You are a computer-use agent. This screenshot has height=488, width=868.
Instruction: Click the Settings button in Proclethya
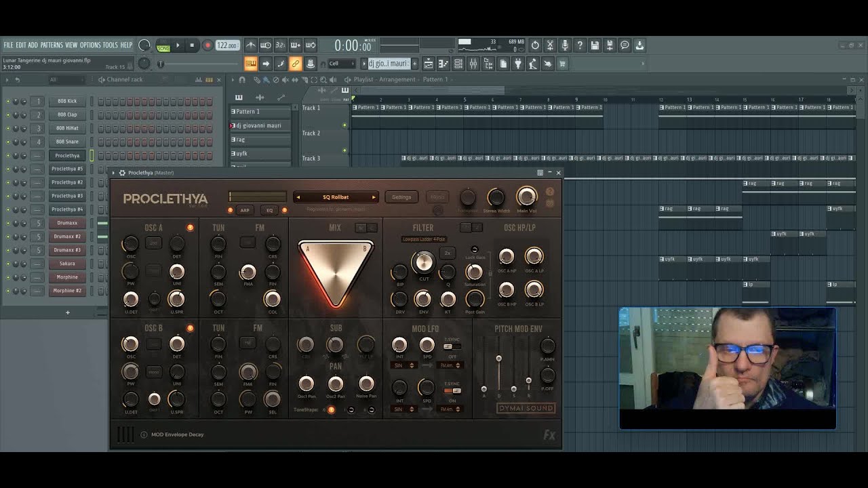coord(401,197)
